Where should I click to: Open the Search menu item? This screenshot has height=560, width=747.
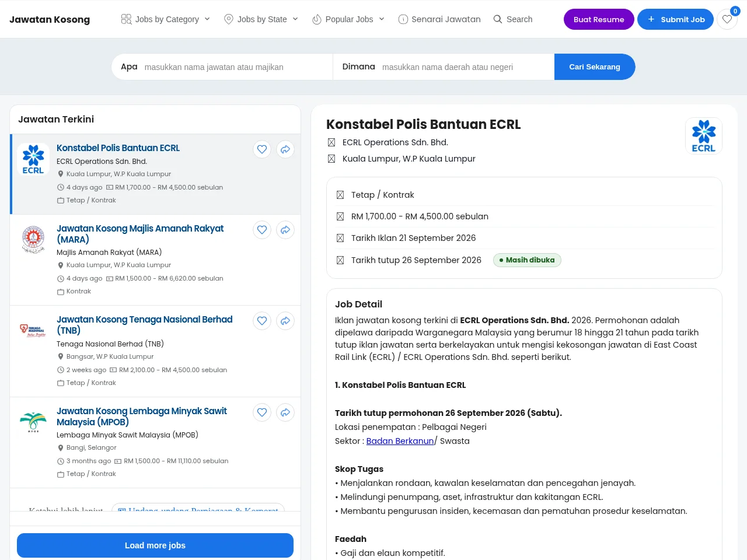click(x=512, y=19)
